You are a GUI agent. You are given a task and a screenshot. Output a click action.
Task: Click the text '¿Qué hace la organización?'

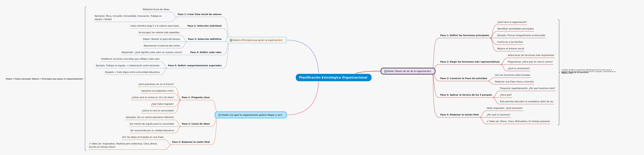click(512, 22)
